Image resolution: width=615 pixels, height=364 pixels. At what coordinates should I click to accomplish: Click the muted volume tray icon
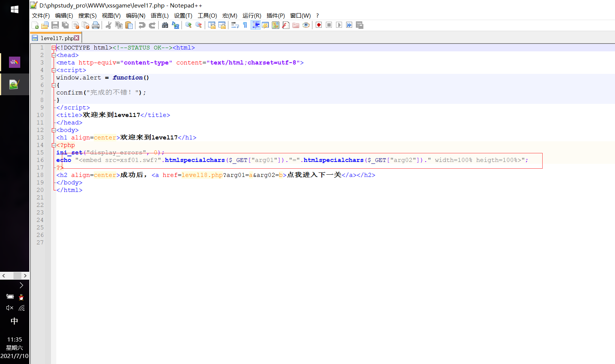pyautogui.click(x=10, y=308)
